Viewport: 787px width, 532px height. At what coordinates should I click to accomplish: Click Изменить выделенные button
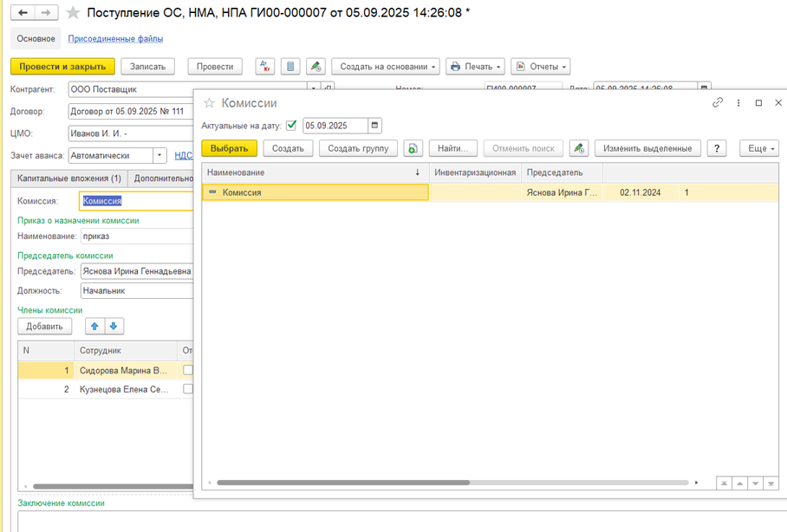(x=647, y=148)
